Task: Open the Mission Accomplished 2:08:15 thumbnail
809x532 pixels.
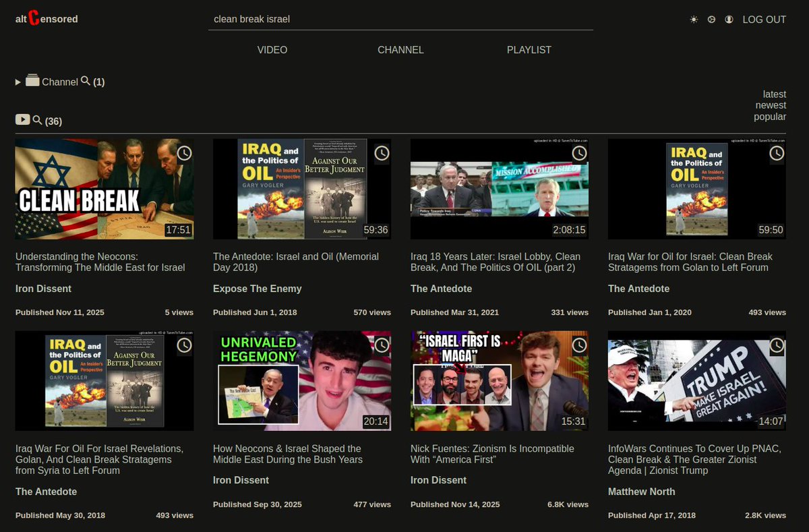Action: click(x=500, y=189)
